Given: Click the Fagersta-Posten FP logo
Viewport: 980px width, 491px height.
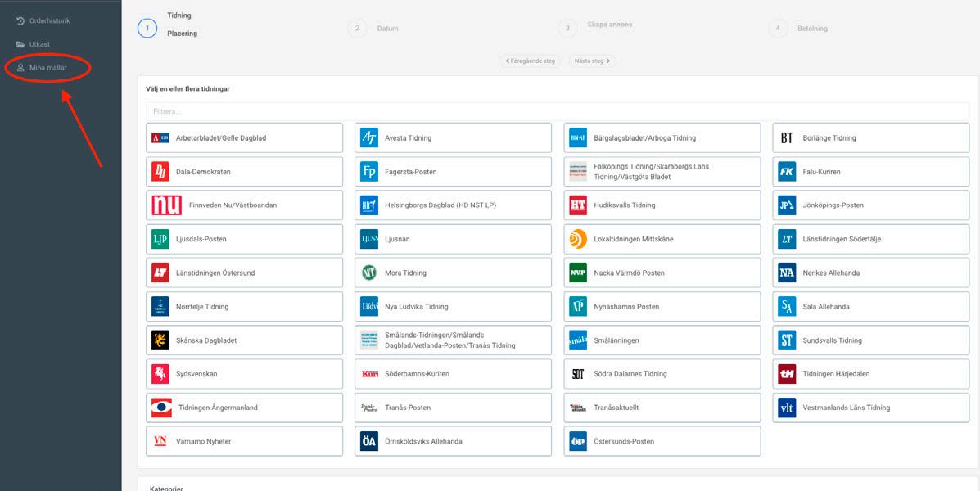Looking at the screenshot, I should (369, 172).
